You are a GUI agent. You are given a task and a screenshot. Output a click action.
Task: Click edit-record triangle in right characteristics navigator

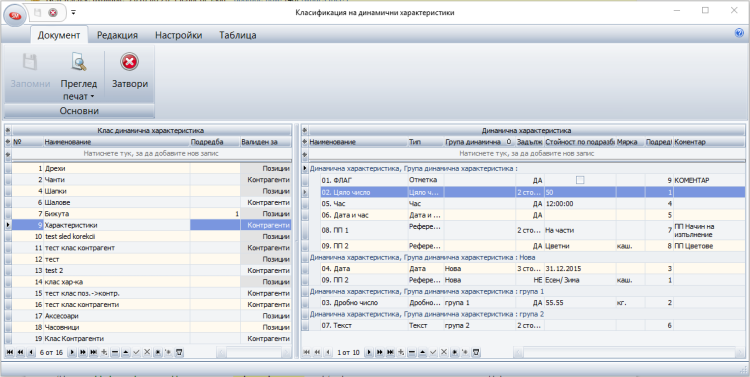422,353
